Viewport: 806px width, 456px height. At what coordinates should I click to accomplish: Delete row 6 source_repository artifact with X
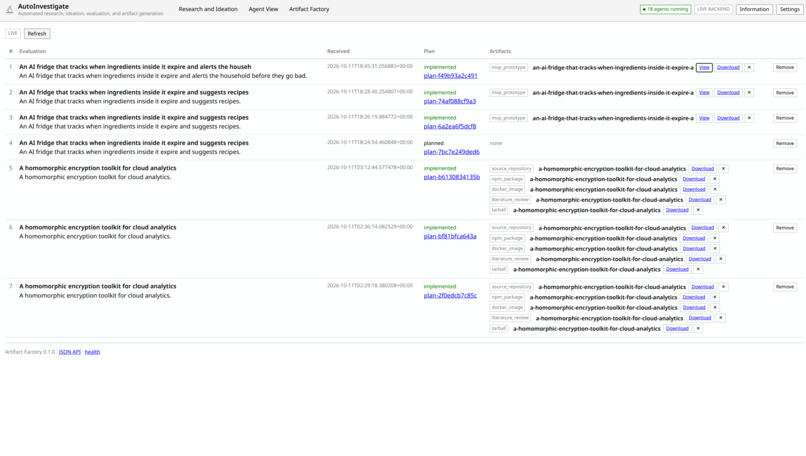[723, 228]
